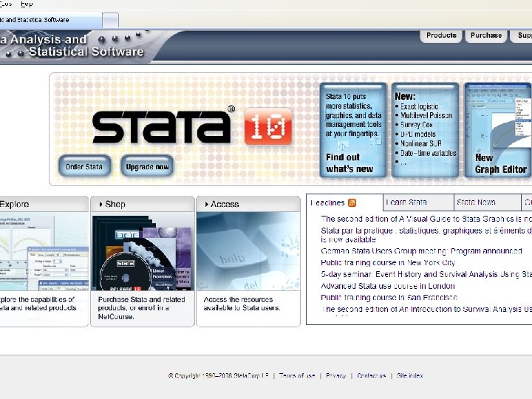The height and width of the screenshot is (399, 532).
Task: Click the 'Nonlinear SUR' bullet item
Action: pyautogui.click(x=421, y=143)
